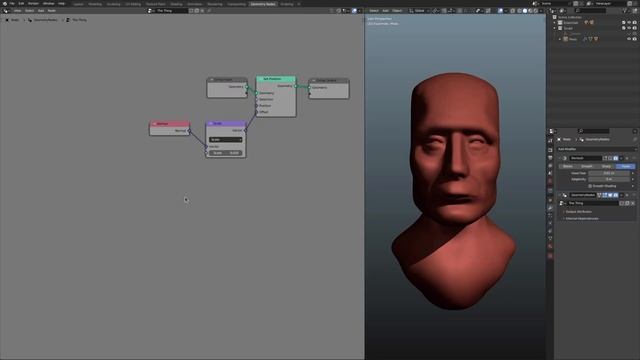Switch viewport to rendered shading
Screen dimensions: 640x360
[536, 11]
